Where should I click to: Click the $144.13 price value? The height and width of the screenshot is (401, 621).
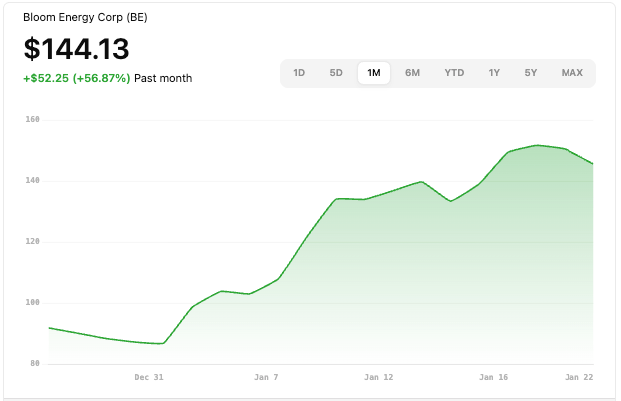[76, 49]
